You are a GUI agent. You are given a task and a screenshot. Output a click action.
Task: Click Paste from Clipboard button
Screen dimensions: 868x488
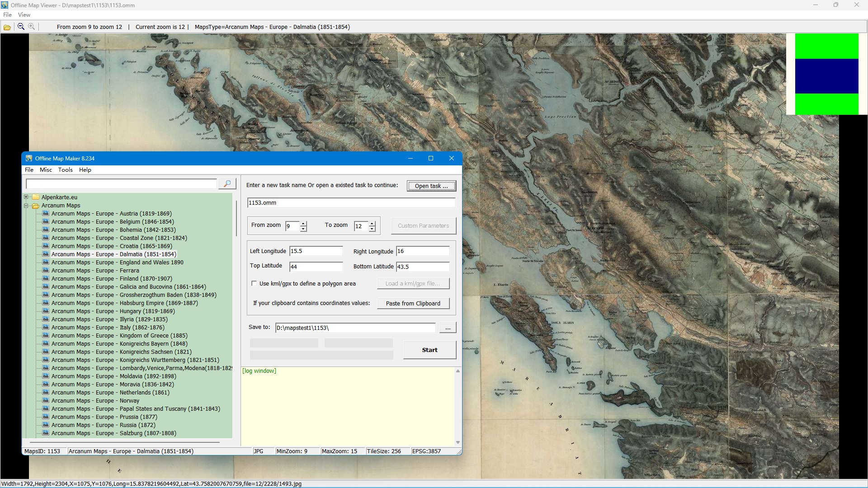[x=413, y=303]
